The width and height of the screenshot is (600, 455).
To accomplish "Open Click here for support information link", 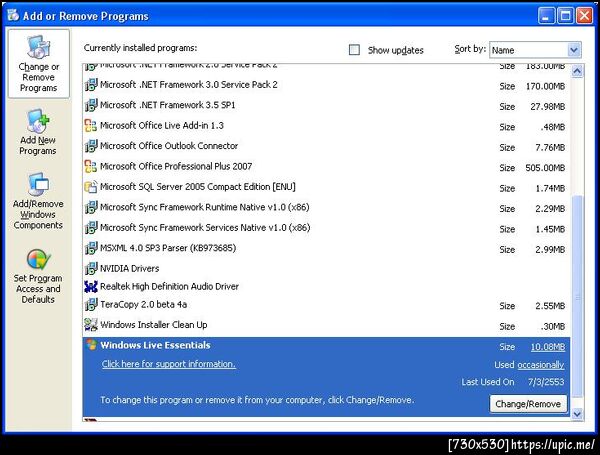I will (168, 364).
